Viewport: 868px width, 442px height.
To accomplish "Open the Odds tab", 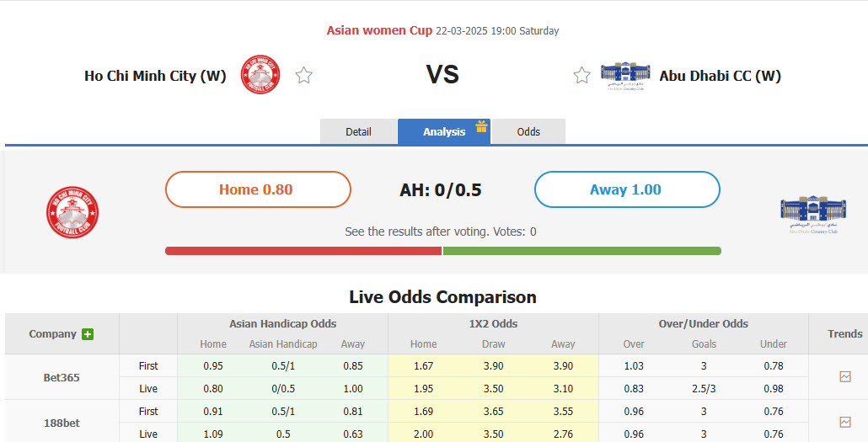I will click(x=528, y=131).
